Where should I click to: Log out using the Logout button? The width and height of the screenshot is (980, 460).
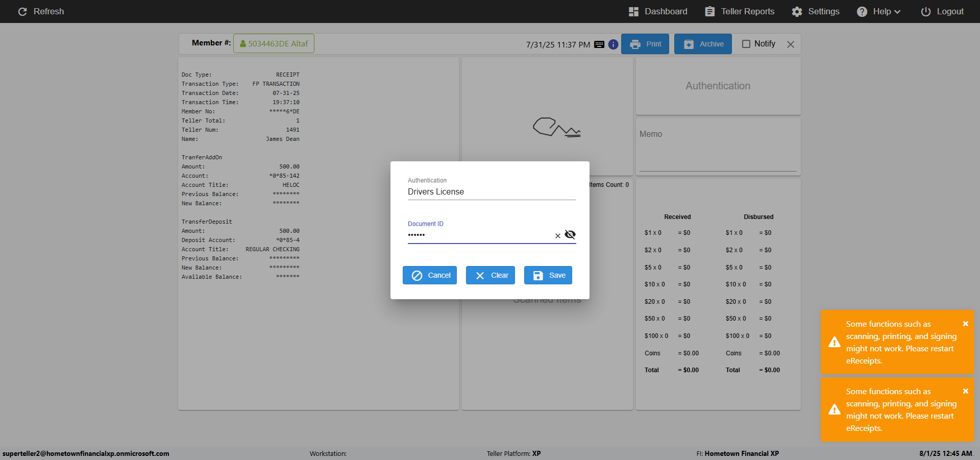pos(942,11)
